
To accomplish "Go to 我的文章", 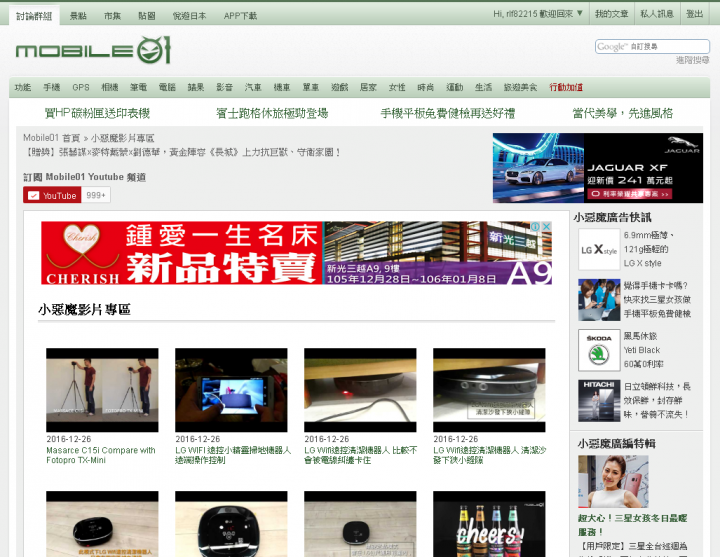I will (612, 14).
